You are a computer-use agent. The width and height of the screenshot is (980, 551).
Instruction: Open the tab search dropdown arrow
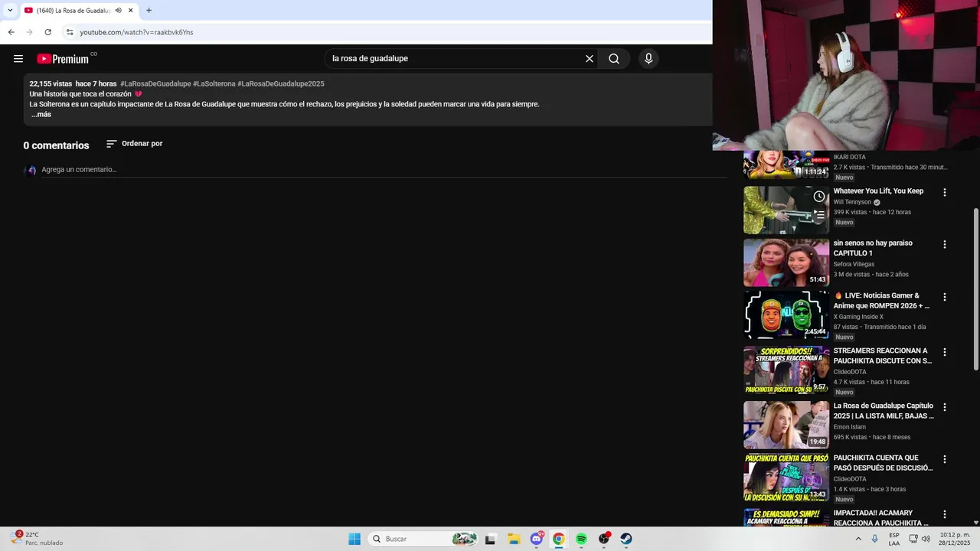(10, 10)
